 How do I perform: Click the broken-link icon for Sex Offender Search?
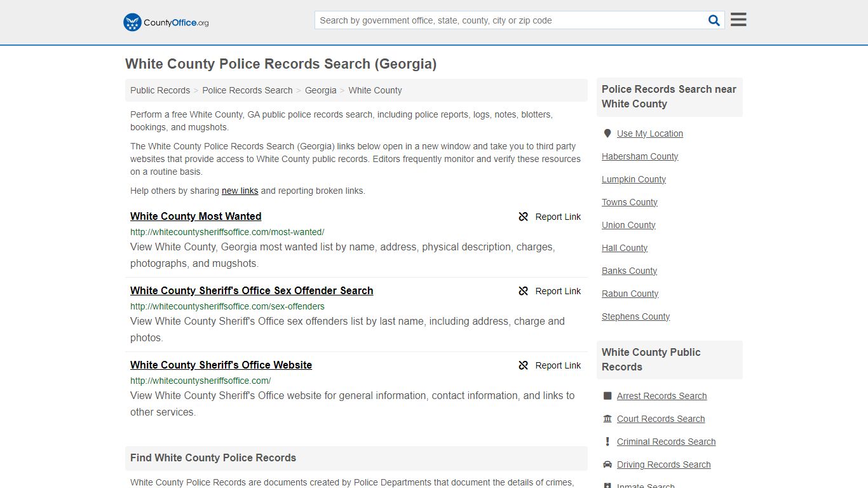(x=524, y=291)
